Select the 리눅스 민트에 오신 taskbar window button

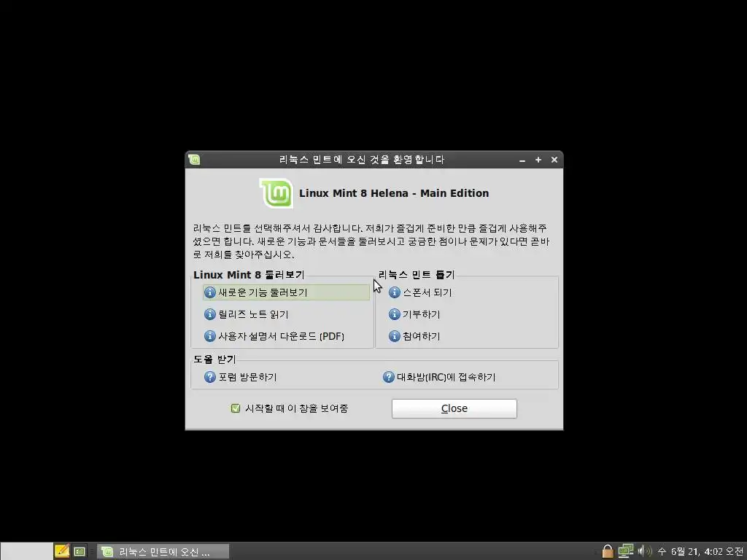coord(163,551)
